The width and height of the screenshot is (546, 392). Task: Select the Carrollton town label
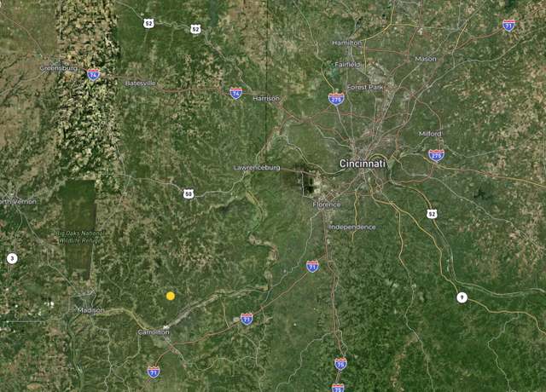coord(154,332)
